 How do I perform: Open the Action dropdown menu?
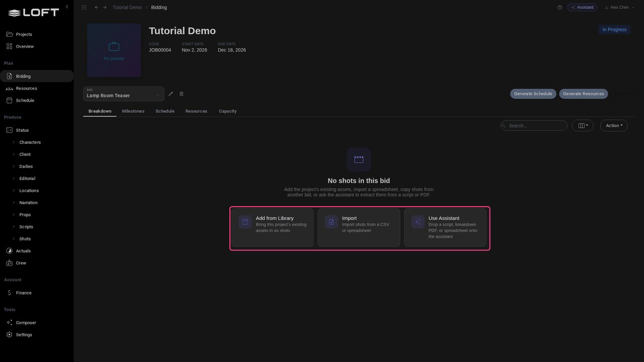click(614, 126)
